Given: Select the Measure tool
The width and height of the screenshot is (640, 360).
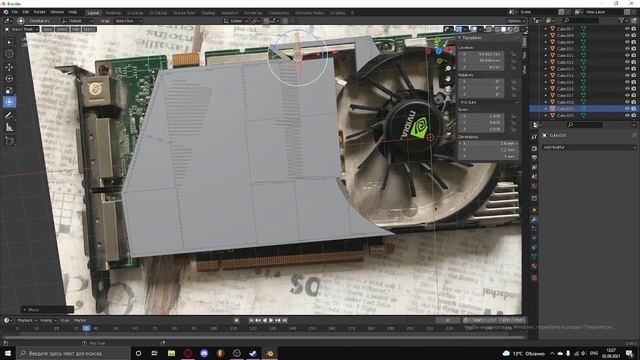Looking at the screenshot, I should [9, 127].
